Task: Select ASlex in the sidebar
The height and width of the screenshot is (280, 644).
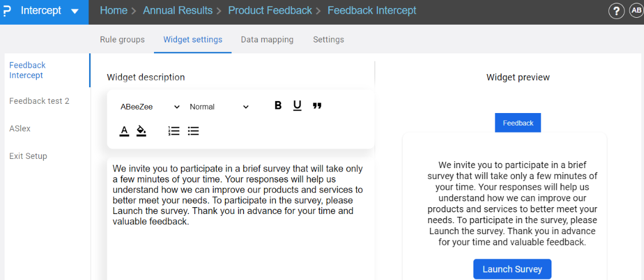Action: click(x=20, y=129)
